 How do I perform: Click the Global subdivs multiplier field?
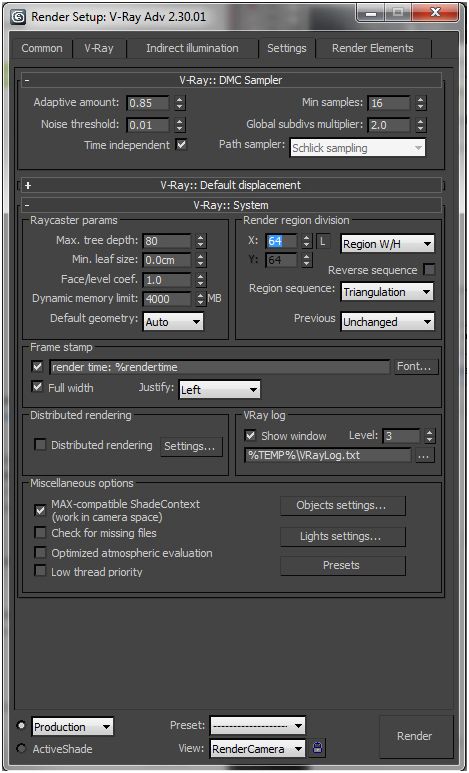click(x=389, y=125)
